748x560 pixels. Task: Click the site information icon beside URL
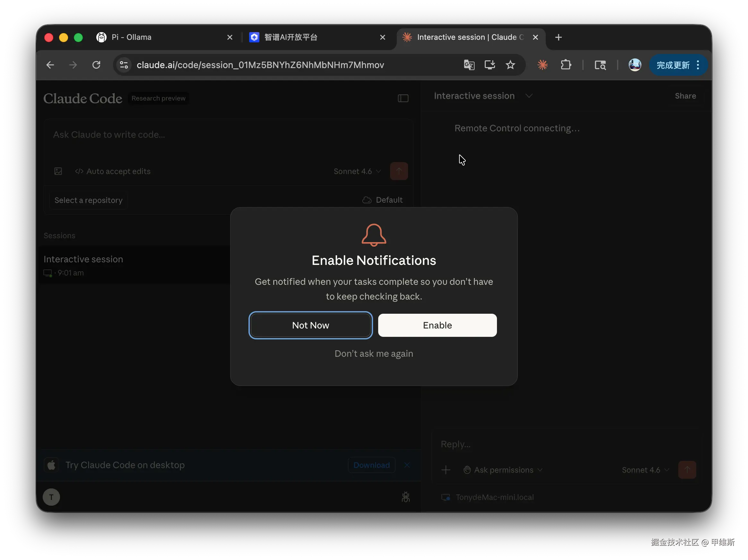(124, 65)
